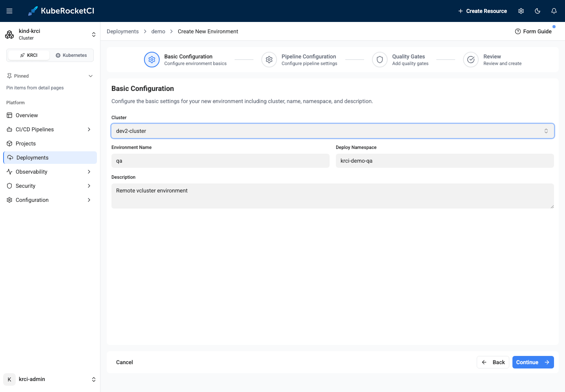Screen dimensions: 565x392
Task: Open the Form Guide help
Action: (533, 31)
